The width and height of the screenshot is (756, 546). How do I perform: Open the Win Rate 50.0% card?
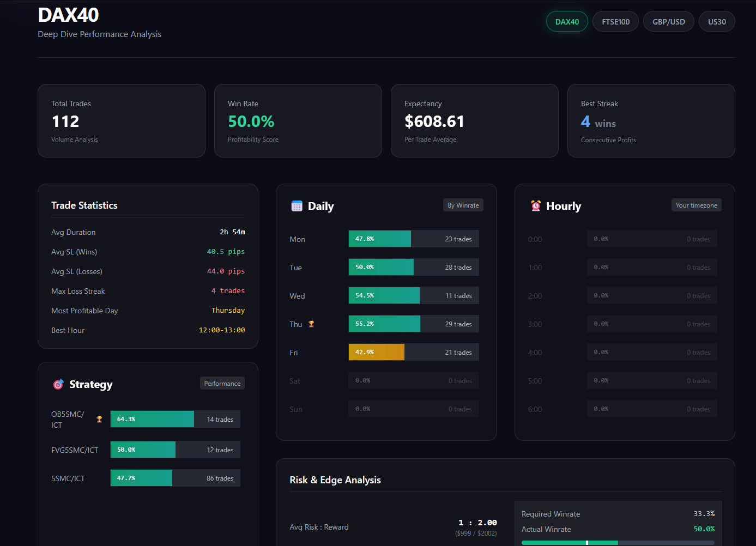pos(298,120)
